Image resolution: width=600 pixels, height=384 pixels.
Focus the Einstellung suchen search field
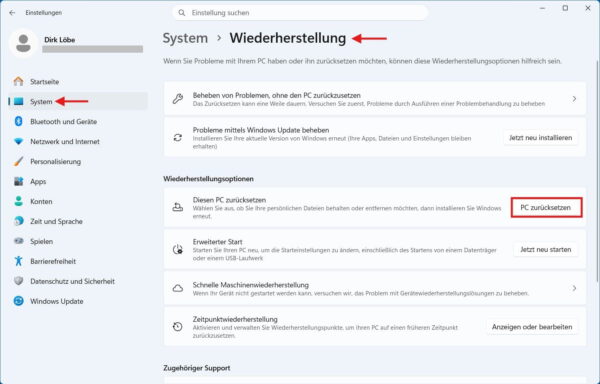(300, 13)
